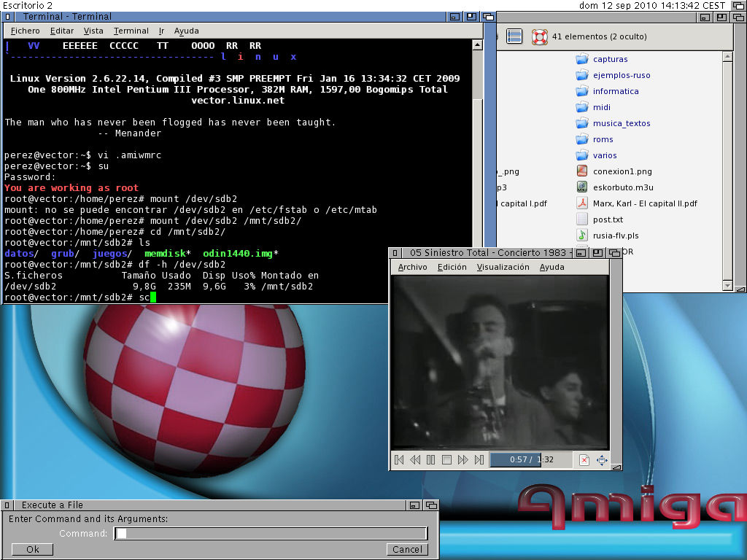Click the odin1440.img text in Terminal

pyautogui.click(x=238, y=254)
